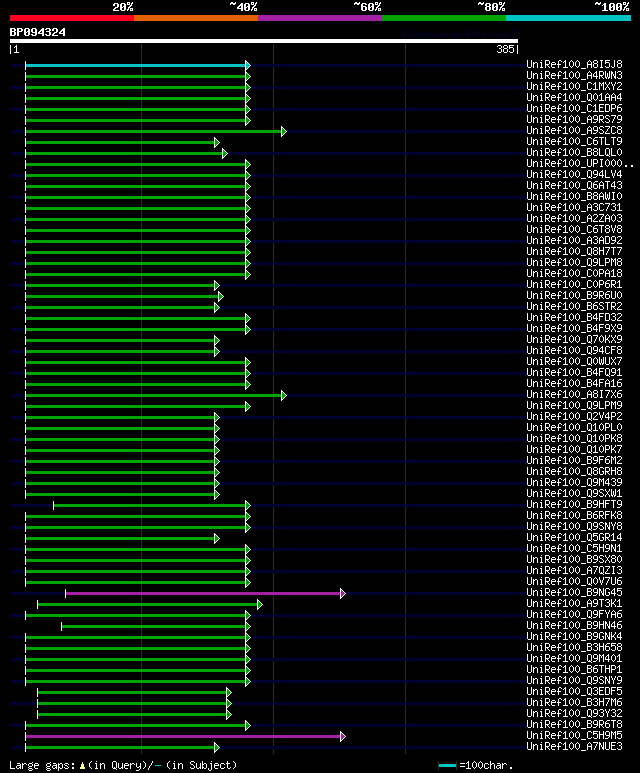Viewport: 640px width, 773px height.
Task: Click the UniRef100_A7NUE3 text
Action: (x=574, y=746)
